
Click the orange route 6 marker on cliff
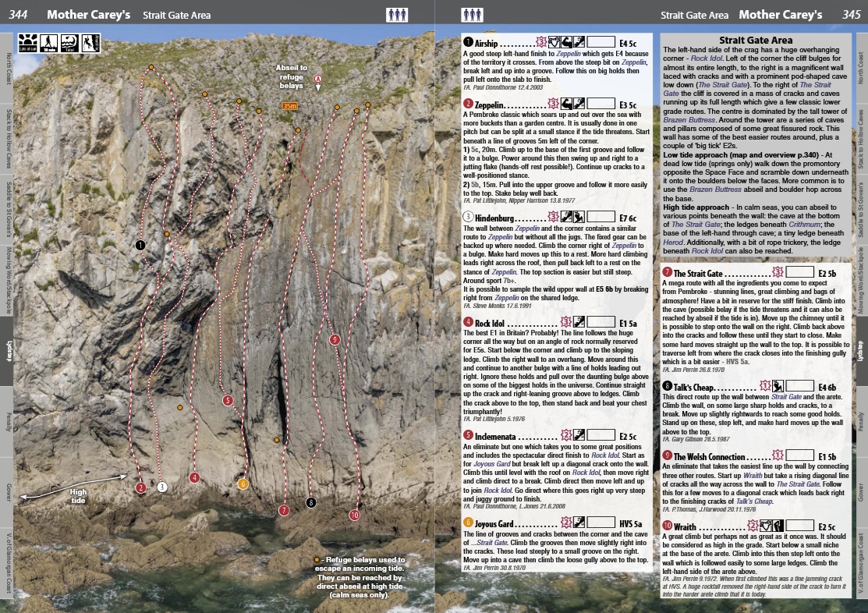[x=243, y=484]
